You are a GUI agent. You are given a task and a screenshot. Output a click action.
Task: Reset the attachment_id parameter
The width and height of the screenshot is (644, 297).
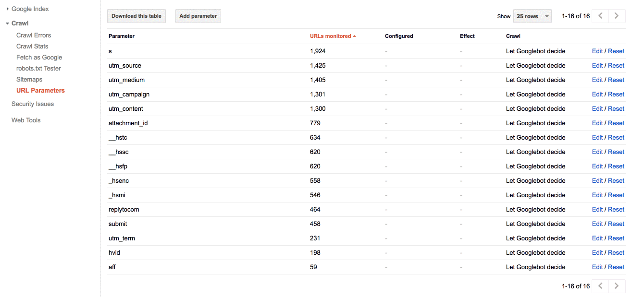coord(616,123)
